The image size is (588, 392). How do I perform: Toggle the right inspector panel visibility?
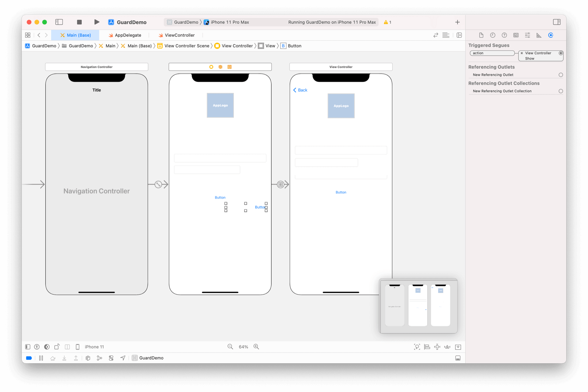point(556,22)
